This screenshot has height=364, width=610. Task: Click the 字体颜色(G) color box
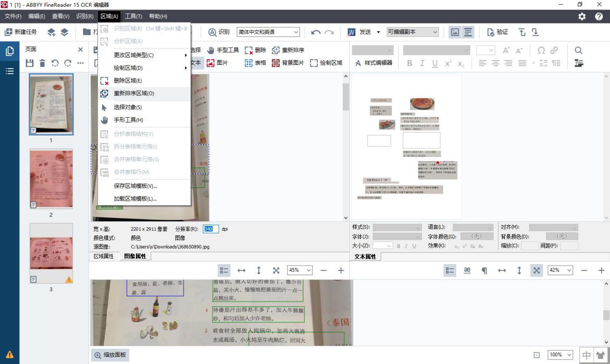click(477, 236)
